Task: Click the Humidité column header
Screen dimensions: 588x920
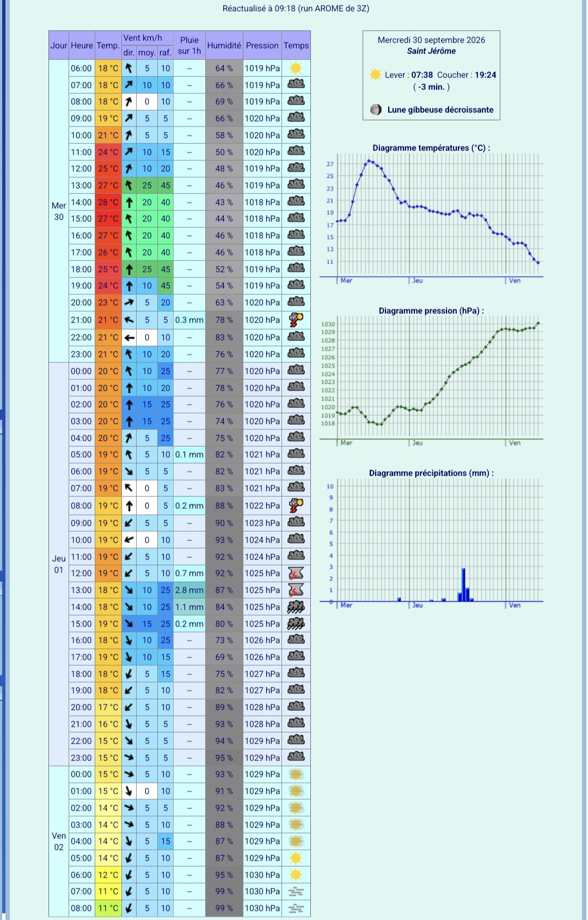Action: point(224,45)
